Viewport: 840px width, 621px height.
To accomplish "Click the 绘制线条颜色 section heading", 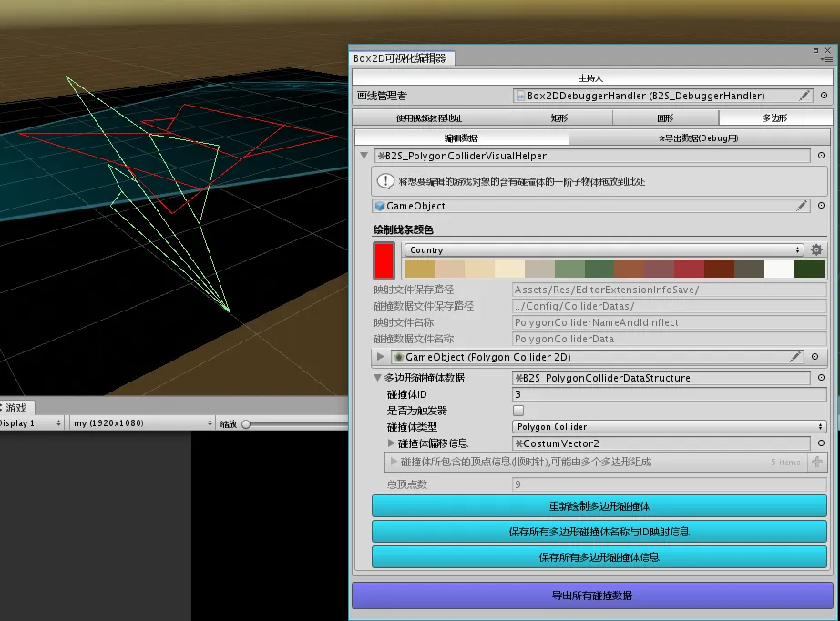I will [x=404, y=229].
